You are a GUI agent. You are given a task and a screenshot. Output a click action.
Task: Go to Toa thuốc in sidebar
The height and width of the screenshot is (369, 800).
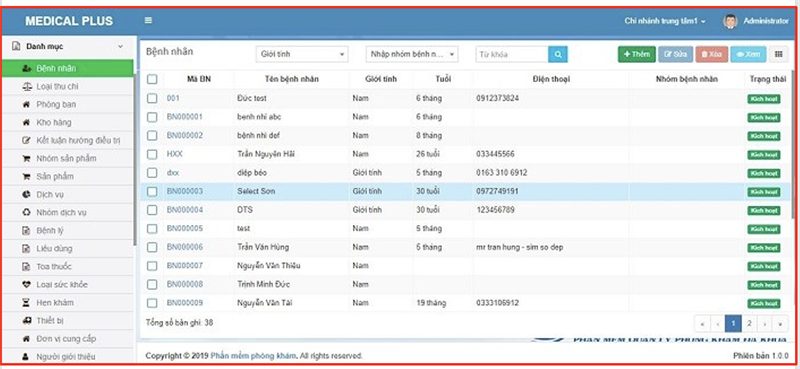pos(67,266)
